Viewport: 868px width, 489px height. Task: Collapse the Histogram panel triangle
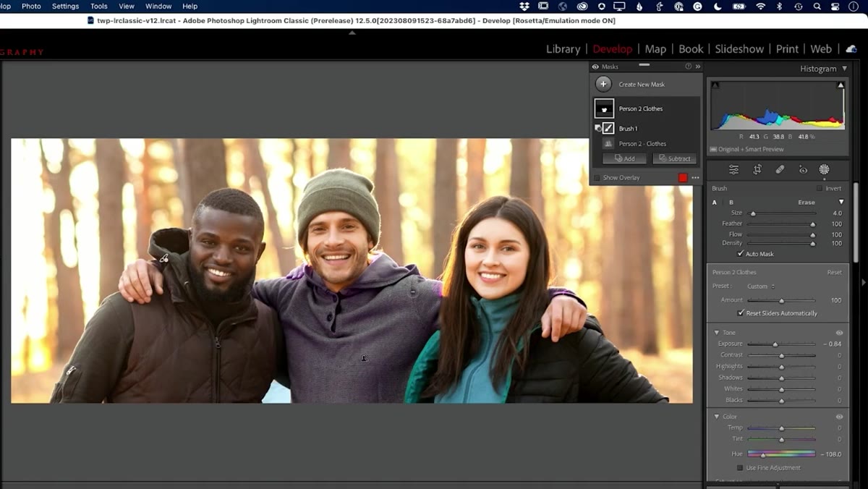pos(844,69)
